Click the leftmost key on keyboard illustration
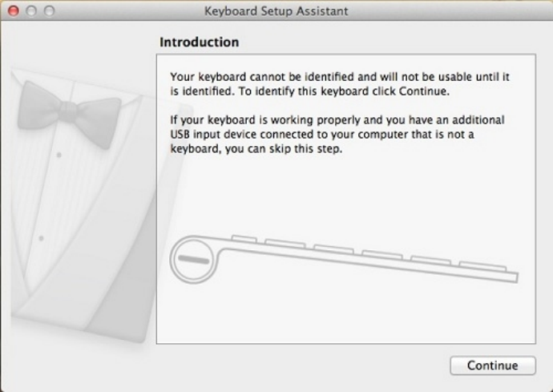The image size is (553, 392). (244, 239)
